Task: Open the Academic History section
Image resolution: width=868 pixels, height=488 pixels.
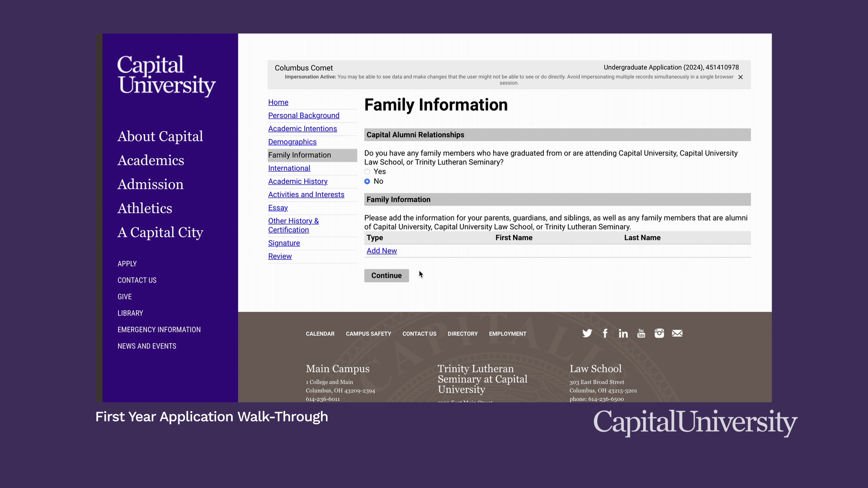Action: [297, 181]
